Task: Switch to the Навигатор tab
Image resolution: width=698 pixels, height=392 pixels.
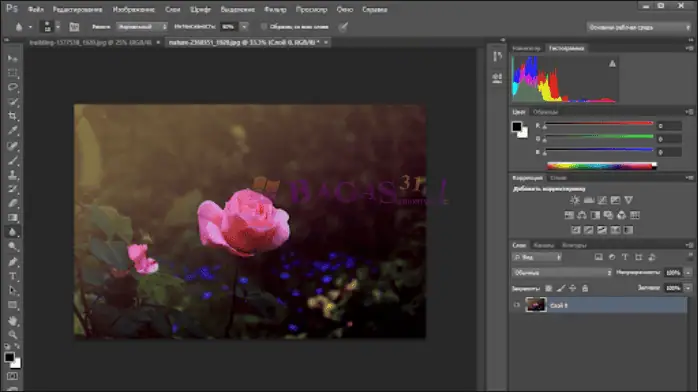Action: [526, 48]
